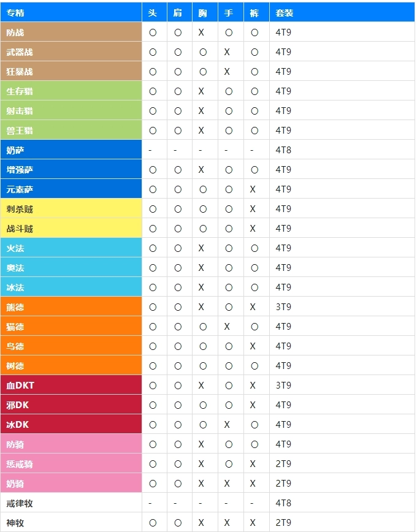Click the 熊德 orange row label

tap(16, 307)
